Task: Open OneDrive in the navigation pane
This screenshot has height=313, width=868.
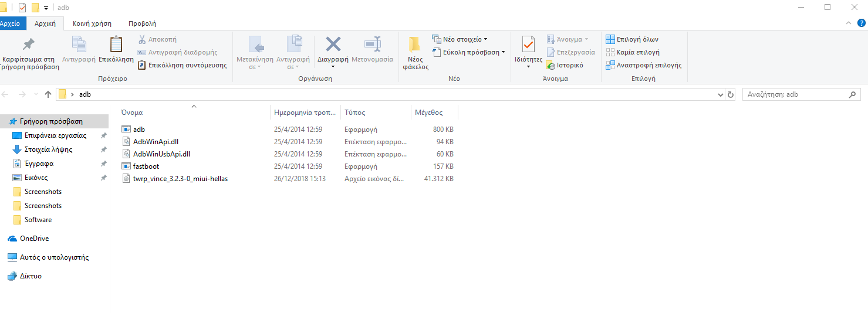Action: [34, 239]
